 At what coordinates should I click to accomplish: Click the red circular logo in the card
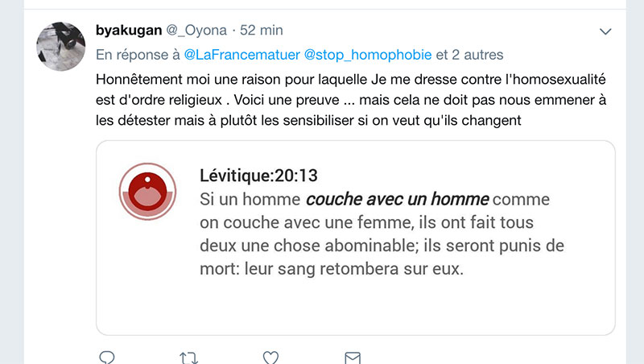pos(147,191)
